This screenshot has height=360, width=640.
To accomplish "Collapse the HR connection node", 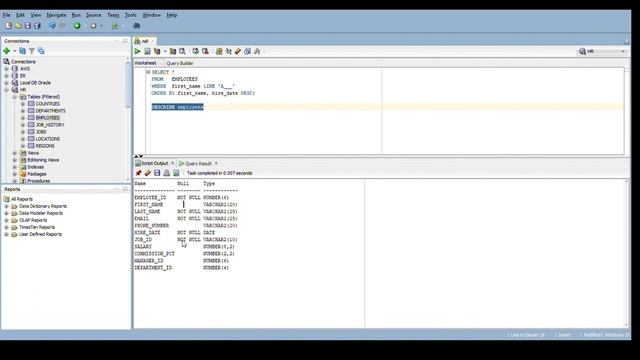I will coord(7,90).
